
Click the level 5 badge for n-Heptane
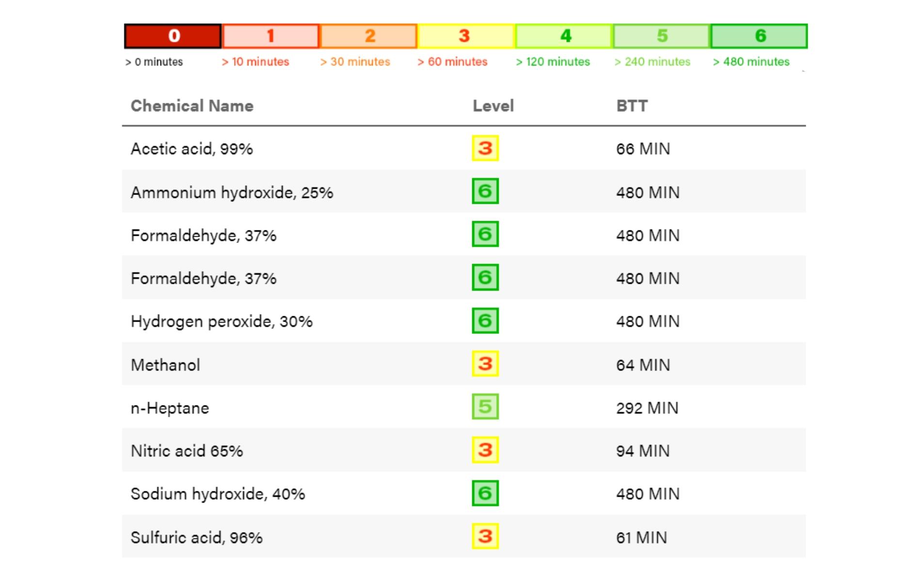(485, 407)
